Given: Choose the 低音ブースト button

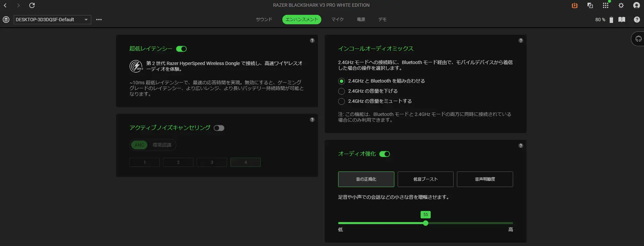Looking at the screenshot, I should [426, 179].
